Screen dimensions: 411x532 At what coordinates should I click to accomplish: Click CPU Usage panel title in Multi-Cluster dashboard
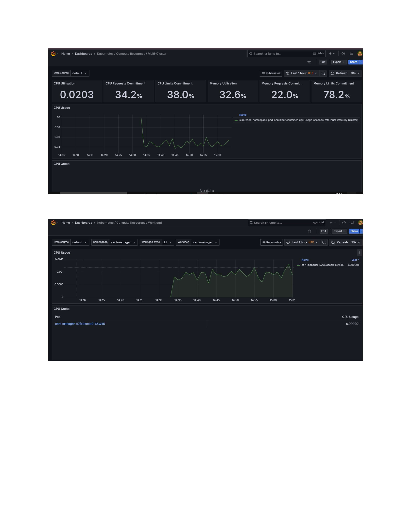pyautogui.click(x=62, y=108)
